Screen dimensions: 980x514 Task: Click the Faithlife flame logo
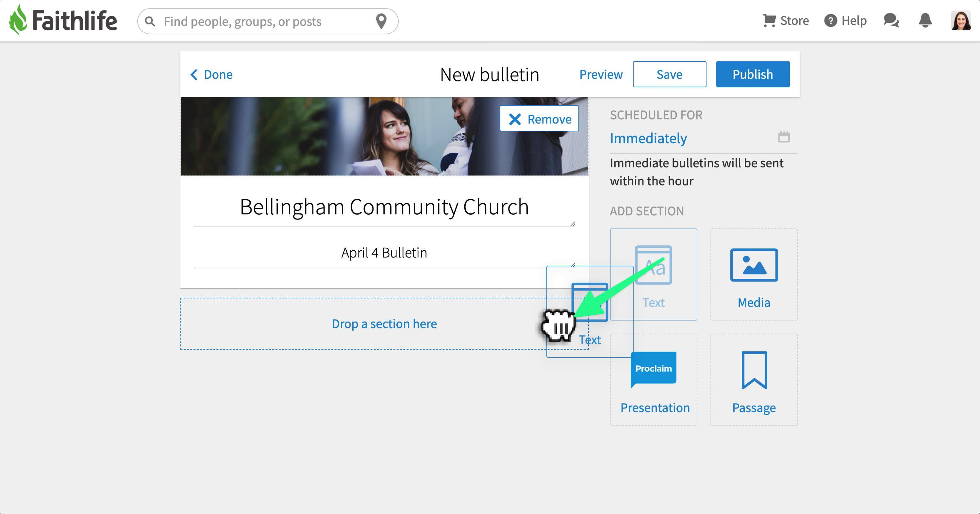[18, 21]
